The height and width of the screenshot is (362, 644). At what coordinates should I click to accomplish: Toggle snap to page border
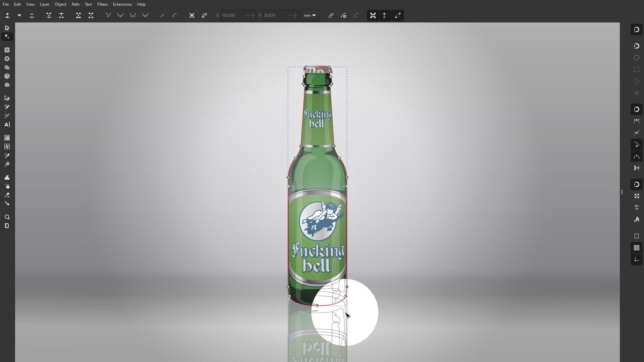click(637, 236)
